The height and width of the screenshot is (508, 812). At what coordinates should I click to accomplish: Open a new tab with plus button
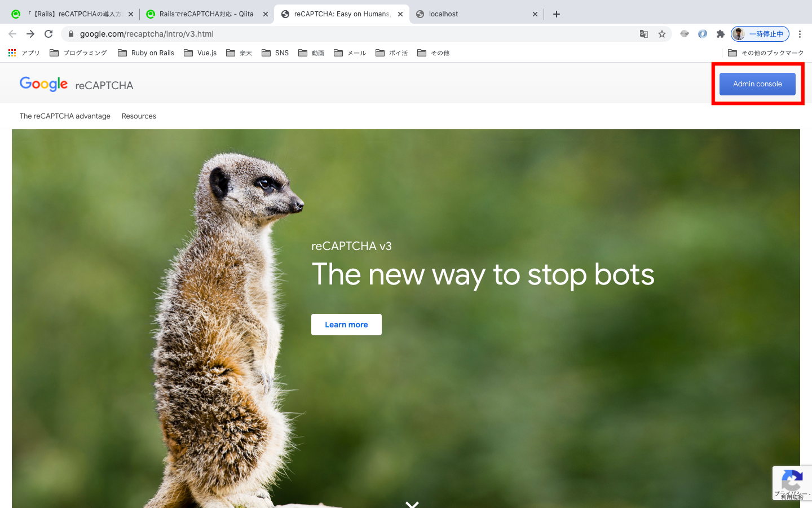point(557,14)
